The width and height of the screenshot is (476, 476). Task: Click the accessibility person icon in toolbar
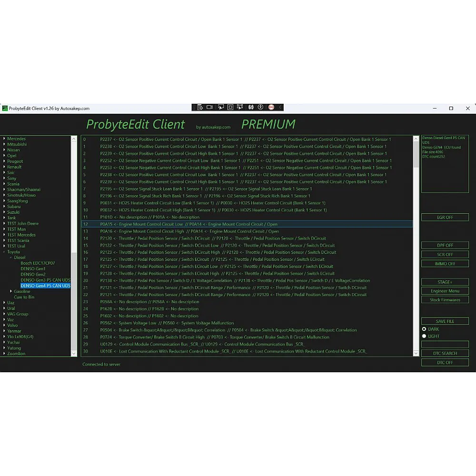(260, 108)
